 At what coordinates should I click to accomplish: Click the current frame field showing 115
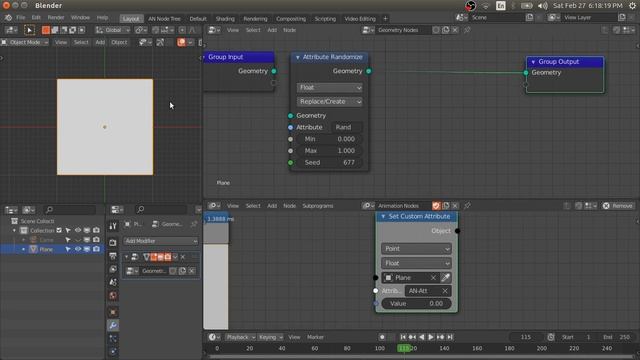point(526,337)
